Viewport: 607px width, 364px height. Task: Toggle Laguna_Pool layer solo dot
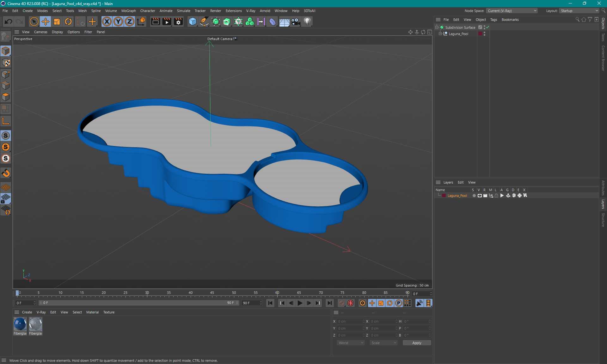[x=474, y=196]
